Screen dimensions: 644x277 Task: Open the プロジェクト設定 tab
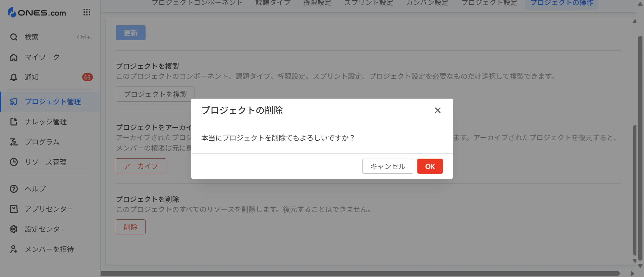[489, 3]
